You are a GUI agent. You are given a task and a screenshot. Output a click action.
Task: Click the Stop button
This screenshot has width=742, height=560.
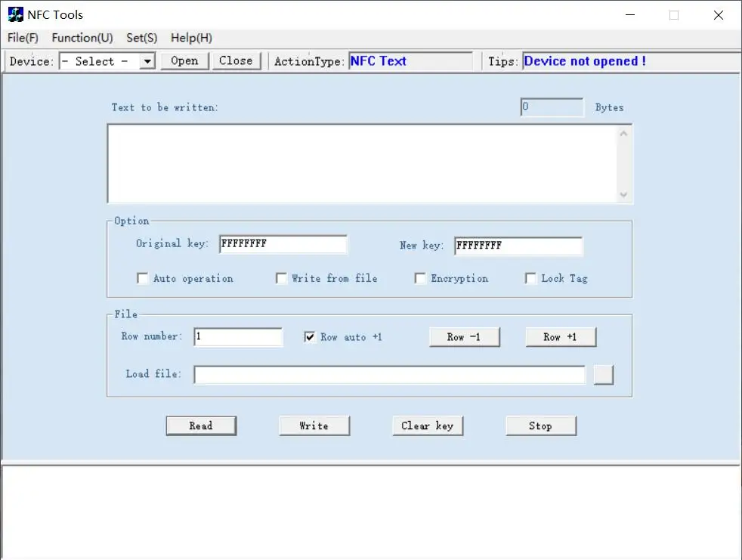[541, 426]
